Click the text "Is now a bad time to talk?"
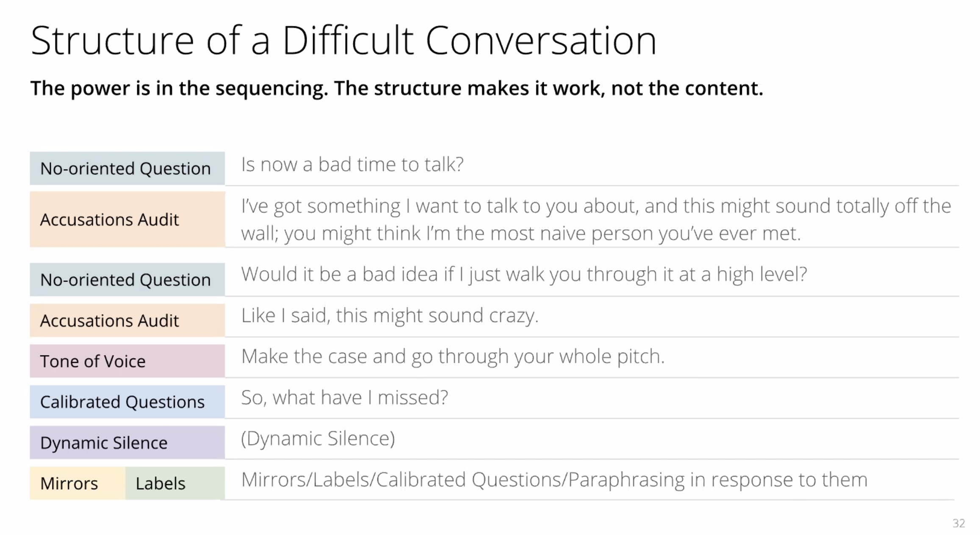 tap(352, 165)
